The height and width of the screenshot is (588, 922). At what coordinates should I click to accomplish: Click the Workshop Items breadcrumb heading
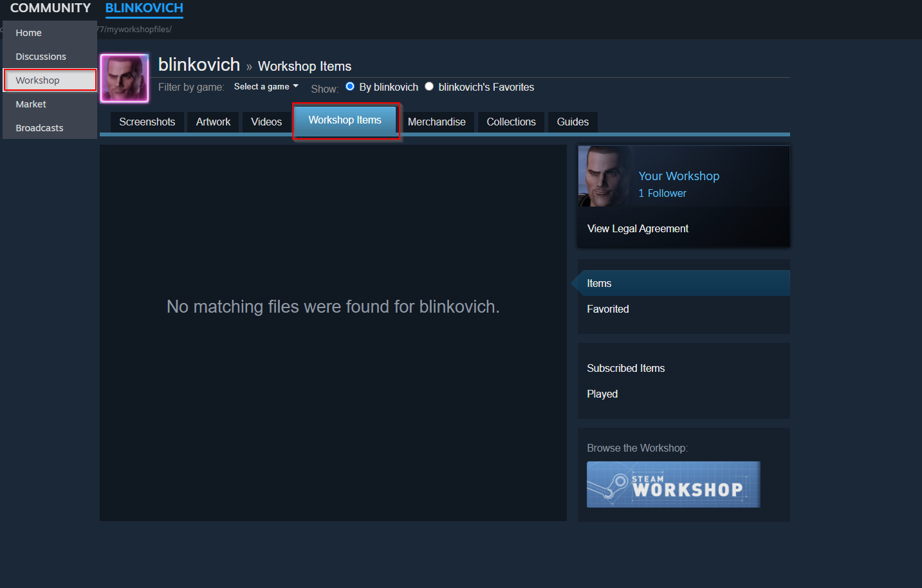pyautogui.click(x=304, y=66)
